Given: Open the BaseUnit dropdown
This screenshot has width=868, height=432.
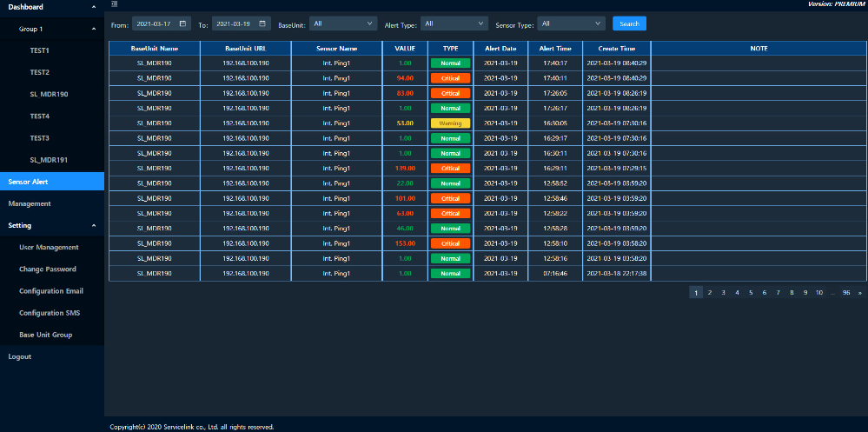Looking at the screenshot, I should tap(342, 24).
